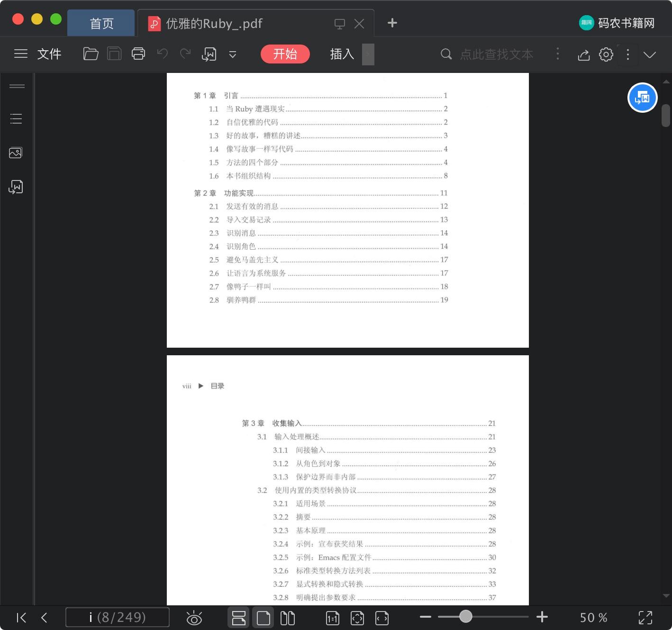This screenshot has height=630, width=672.
Task: Toggle the sidebar collapse handle icon
Action: pyautogui.click(x=17, y=86)
